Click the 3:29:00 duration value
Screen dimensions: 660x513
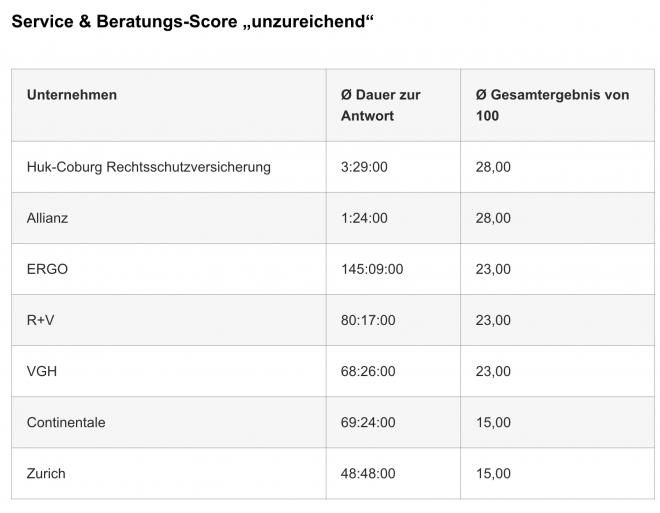pyautogui.click(x=364, y=167)
